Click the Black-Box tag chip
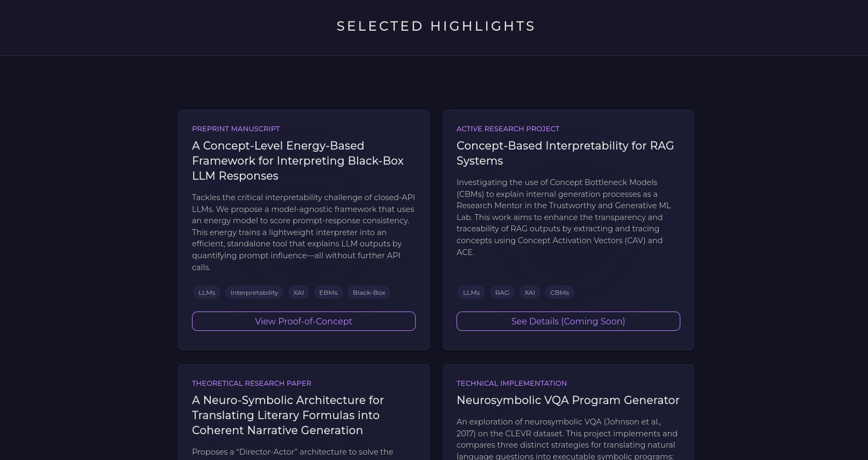Image resolution: width=868 pixels, height=460 pixels. tap(369, 292)
